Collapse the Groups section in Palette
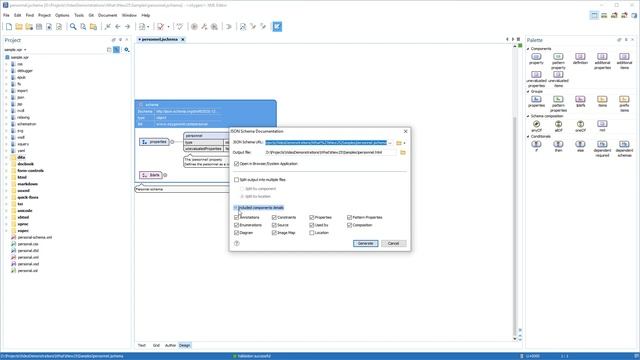Image resolution: width=640 pixels, height=360 pixels. coord(528,91)
